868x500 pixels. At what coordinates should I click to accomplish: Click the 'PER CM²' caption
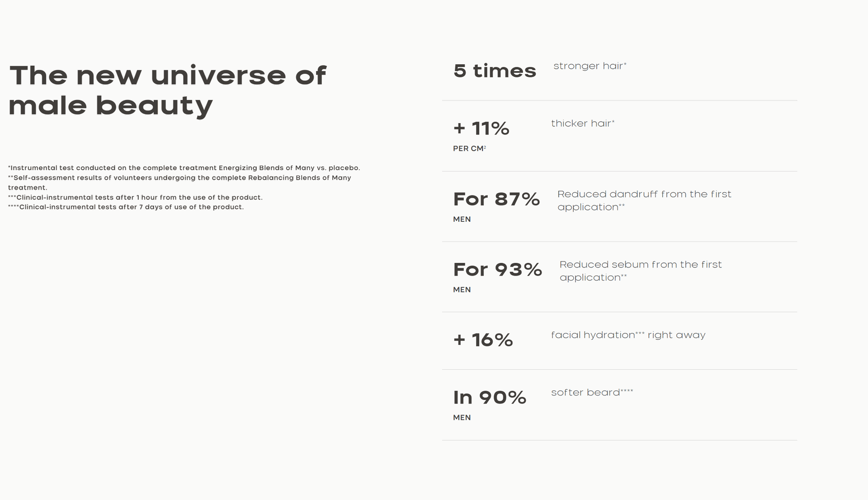click(469, 148)
